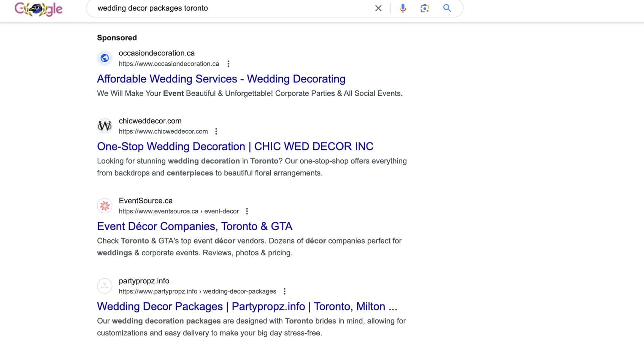This screenshot has width=644, height=351.
Task: Clear the search query with X icon
Action: coord(378,8)
